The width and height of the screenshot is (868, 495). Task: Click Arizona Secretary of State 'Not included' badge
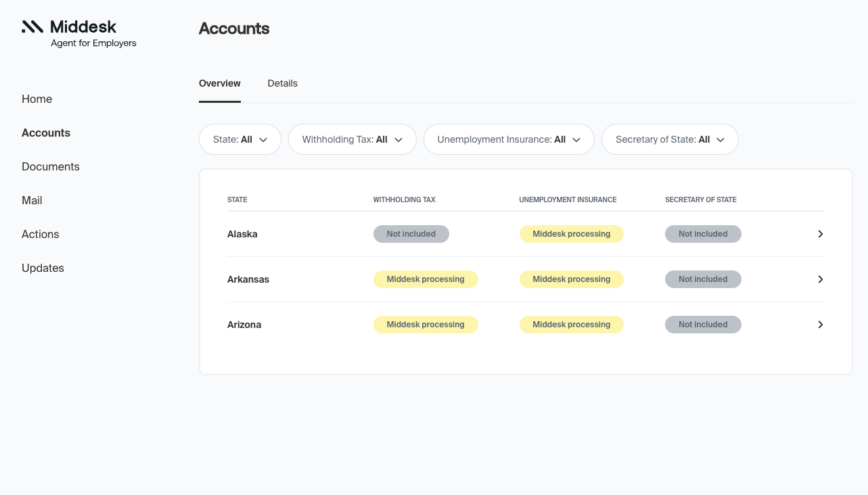point(703,325)
